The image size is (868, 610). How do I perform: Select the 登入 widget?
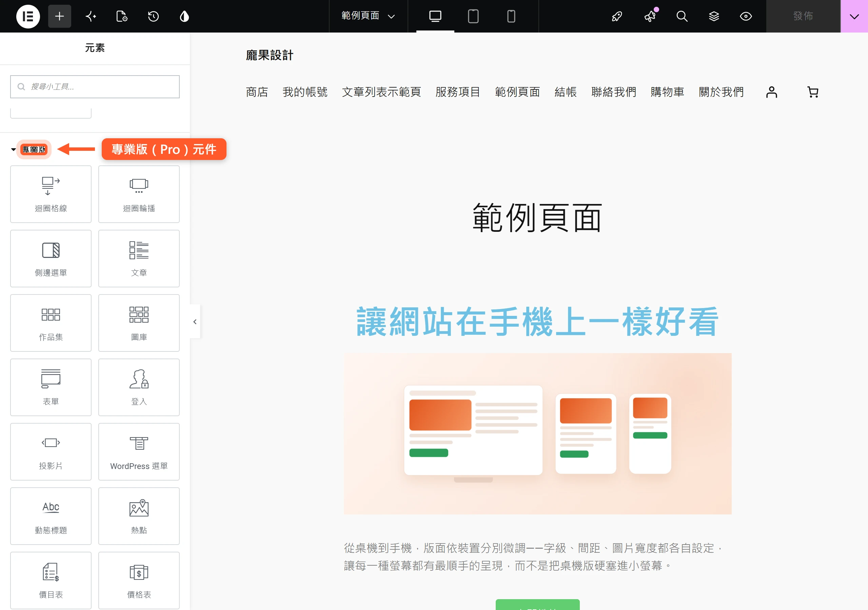pyautogui.click(x=139, y=387)
